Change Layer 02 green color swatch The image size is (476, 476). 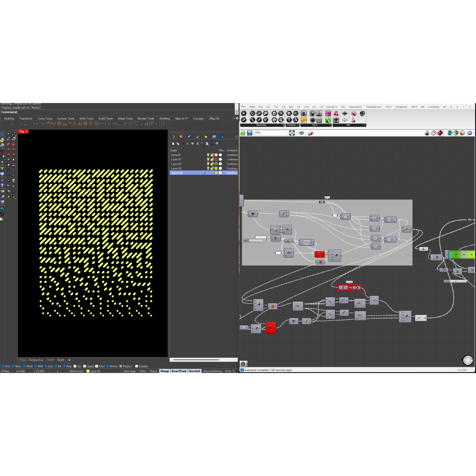tap(216, 164)
